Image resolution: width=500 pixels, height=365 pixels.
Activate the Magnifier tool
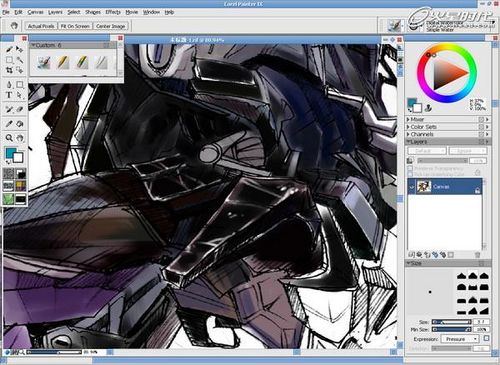[9, 137]
